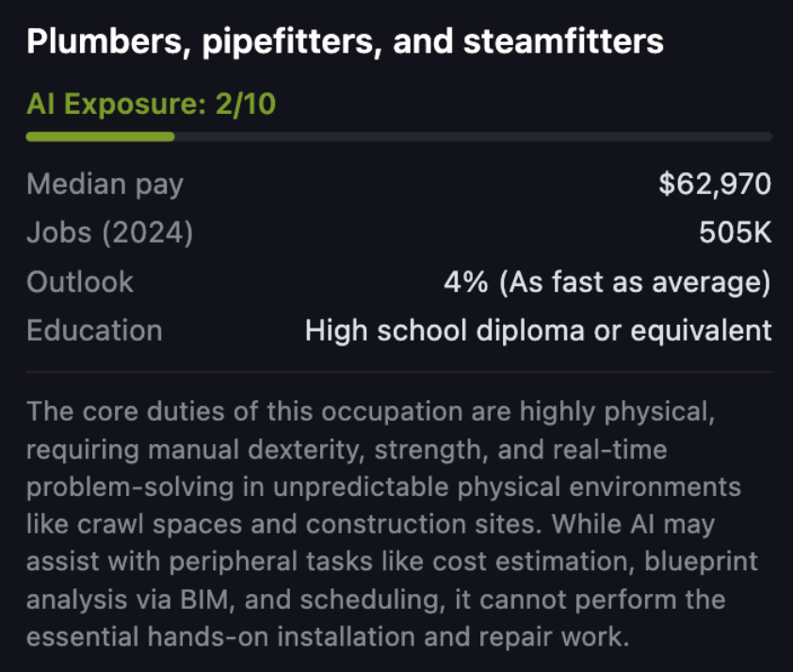Click the divider line above the description

point(398,372)
